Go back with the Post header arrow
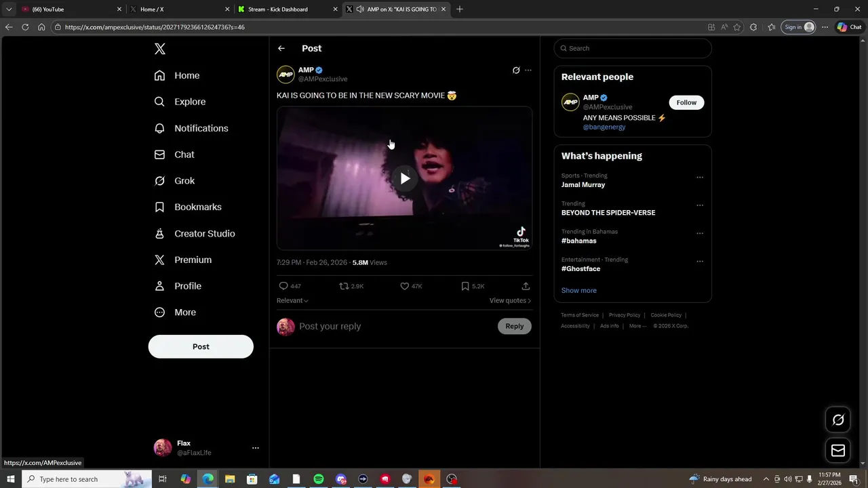This screenshot has height=488, width=868. [x=281, y=48]
